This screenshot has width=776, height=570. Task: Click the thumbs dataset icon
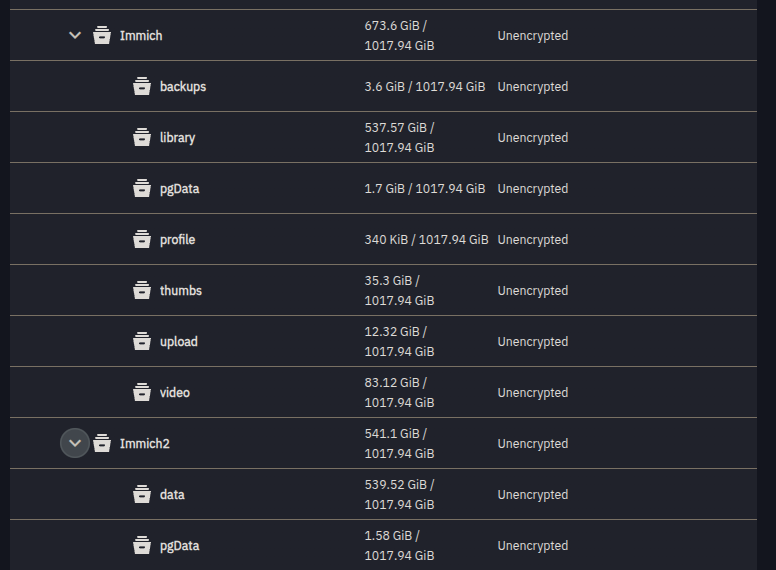[142, 291]
